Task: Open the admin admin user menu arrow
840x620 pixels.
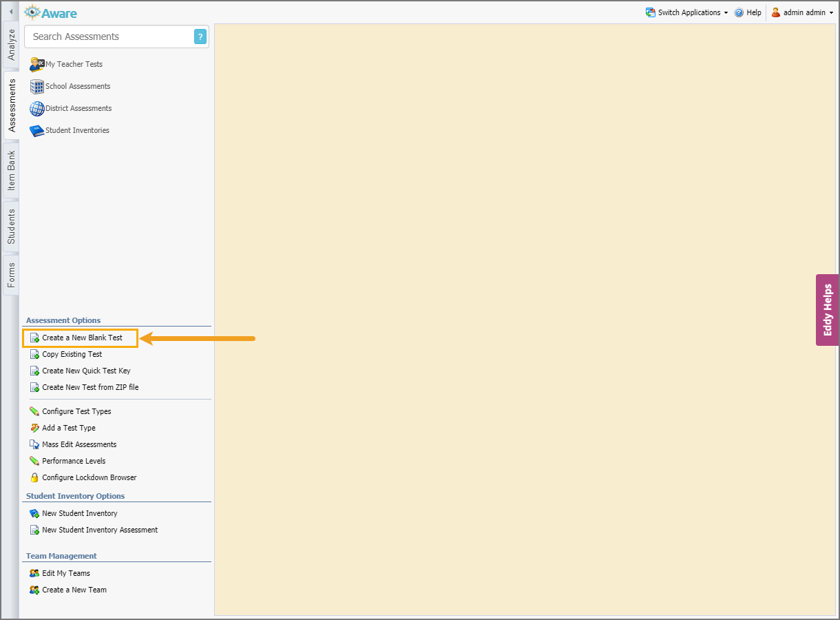Action: (831, 13)
